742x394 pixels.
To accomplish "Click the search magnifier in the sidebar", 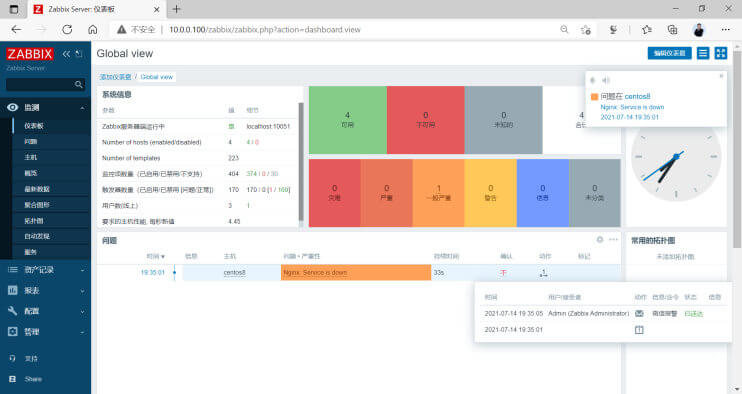I will pyautogui.click(x=79, y=85).
